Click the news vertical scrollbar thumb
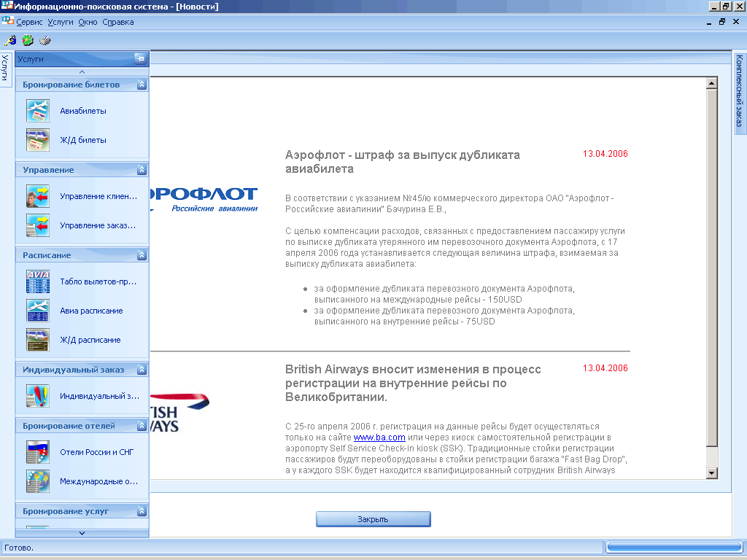 (x=712, y=268)
